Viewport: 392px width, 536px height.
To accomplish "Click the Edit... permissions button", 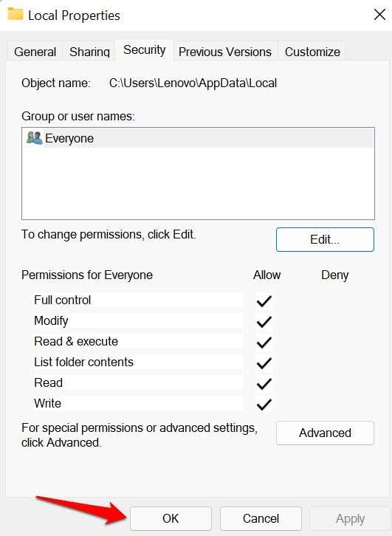I will click(325, 240).
